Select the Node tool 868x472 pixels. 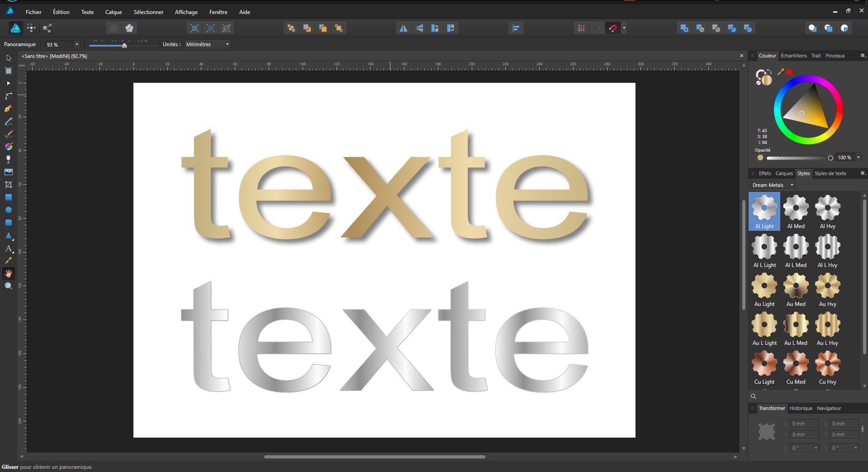(x=9, y=83)
